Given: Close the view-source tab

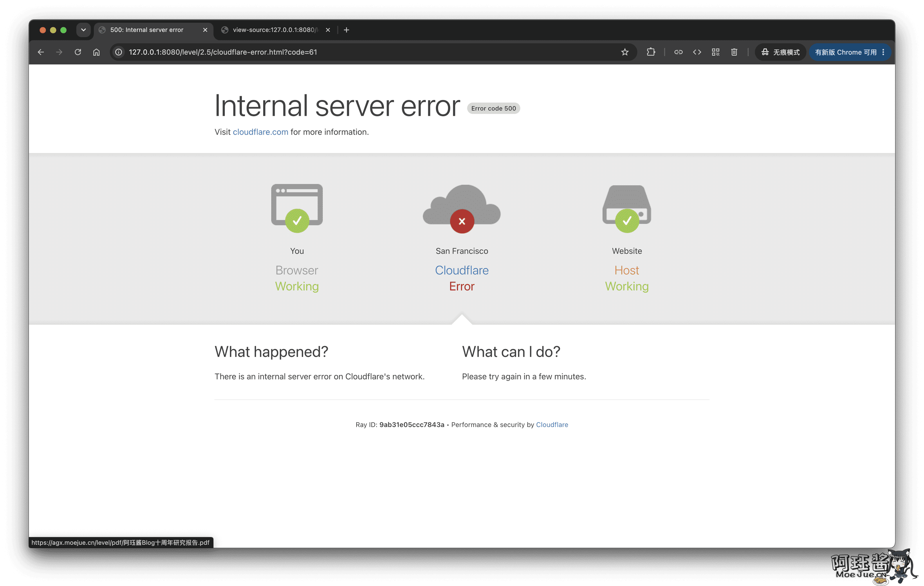Looking at the screenshot, I should [x=328, y=30].
